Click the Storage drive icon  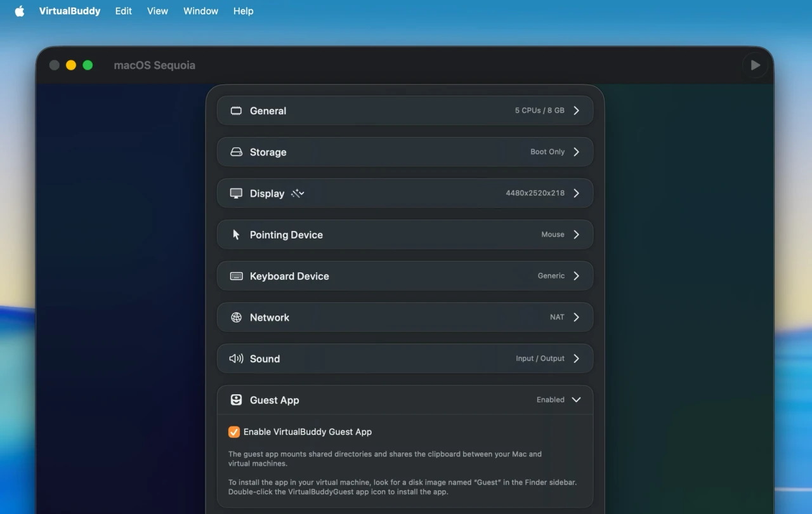236,152
